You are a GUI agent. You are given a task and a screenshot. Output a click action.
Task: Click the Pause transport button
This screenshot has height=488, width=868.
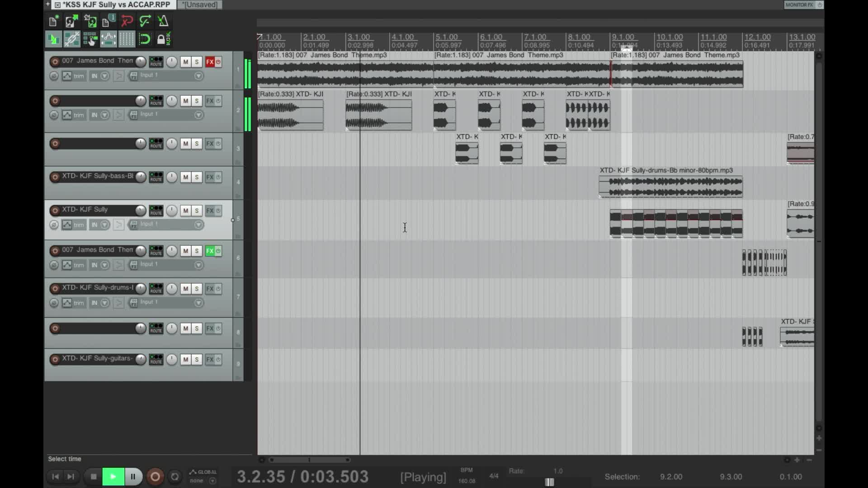(133, 477)
